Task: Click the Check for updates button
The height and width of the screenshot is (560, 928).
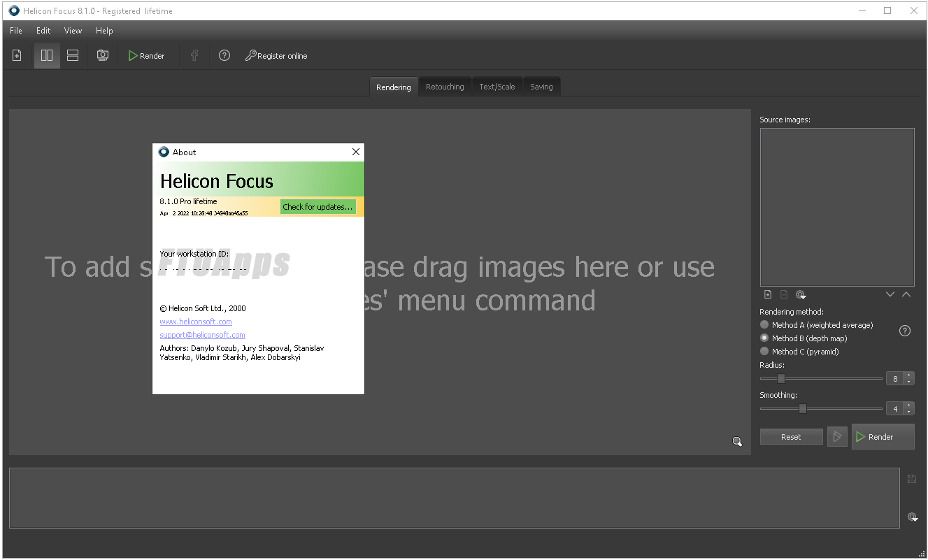Action: [x=317, y=207]
